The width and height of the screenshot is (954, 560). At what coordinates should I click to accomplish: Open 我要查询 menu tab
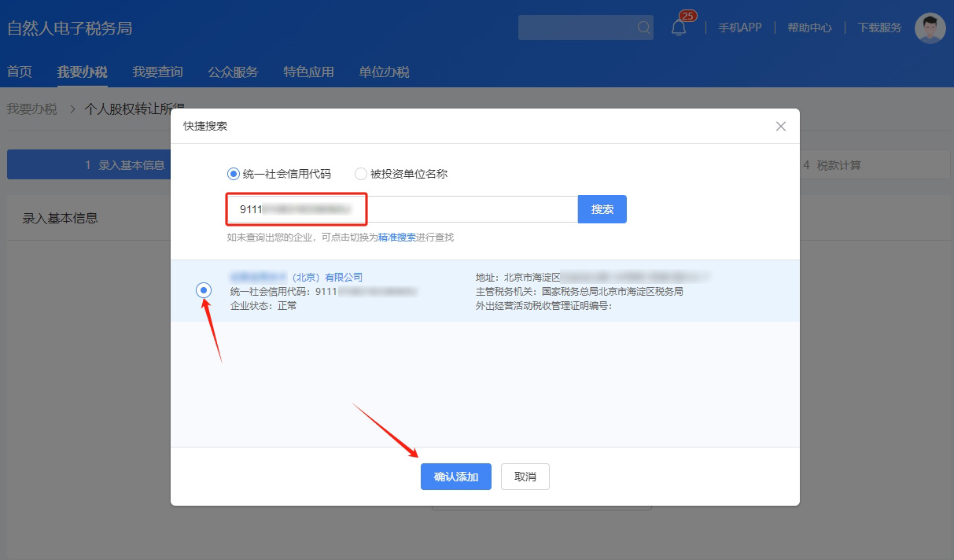click(x=157, y=72)
